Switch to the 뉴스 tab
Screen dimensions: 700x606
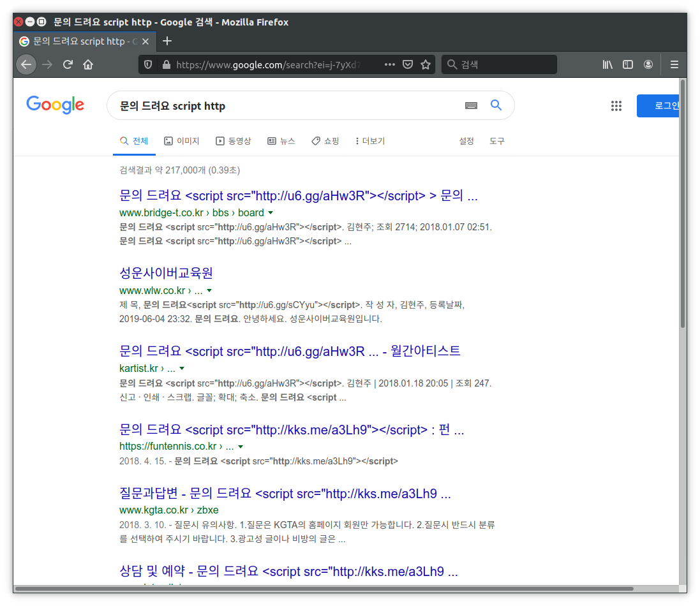(281, 141)
